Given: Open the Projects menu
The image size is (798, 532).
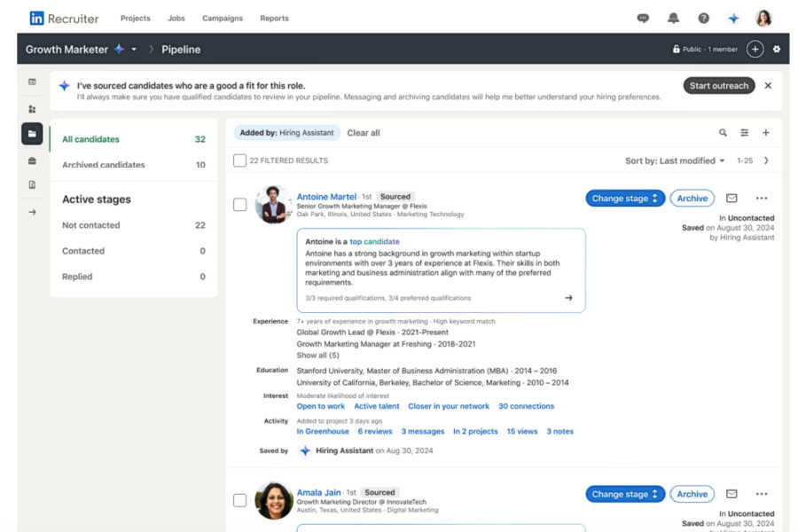Looking at the screenshot, I should (136, 19).
